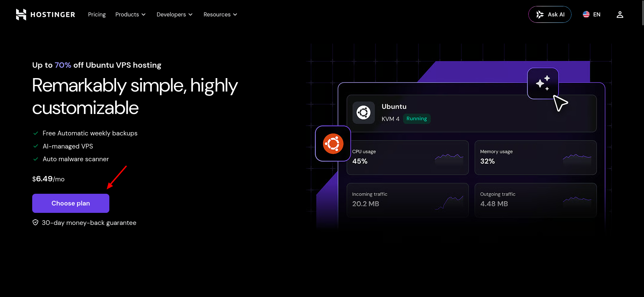Open the Pricing menu item
Viewport: 644px width, 297px height.
point(97,14)
